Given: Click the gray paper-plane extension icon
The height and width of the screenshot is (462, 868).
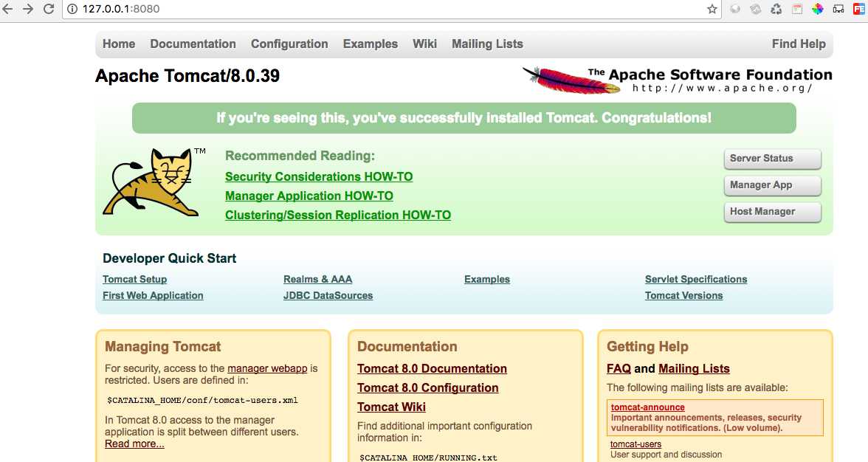Looking at the screenshot, I should [756, 9].
